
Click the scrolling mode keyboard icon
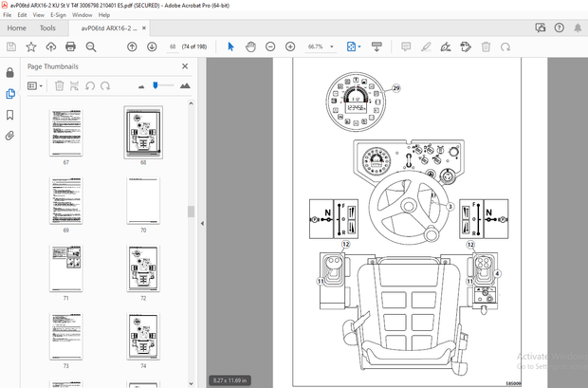click(x=377, y=46)
